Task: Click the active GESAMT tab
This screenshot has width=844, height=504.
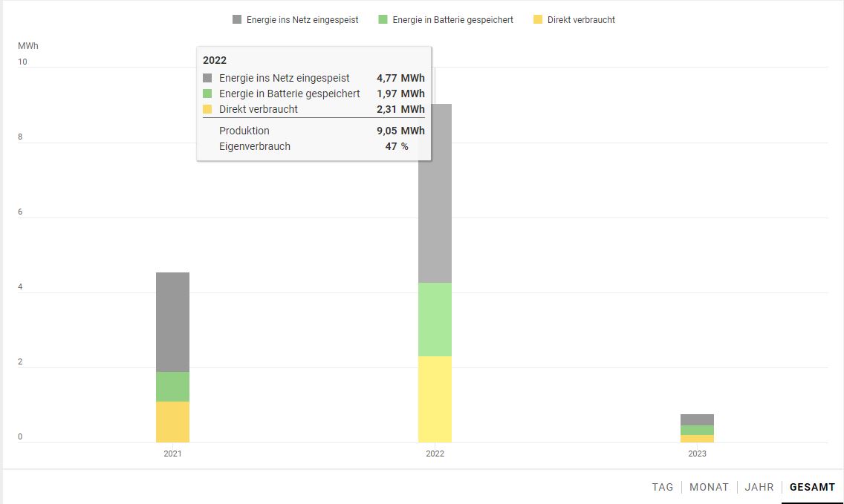Action: coord(812,487)
